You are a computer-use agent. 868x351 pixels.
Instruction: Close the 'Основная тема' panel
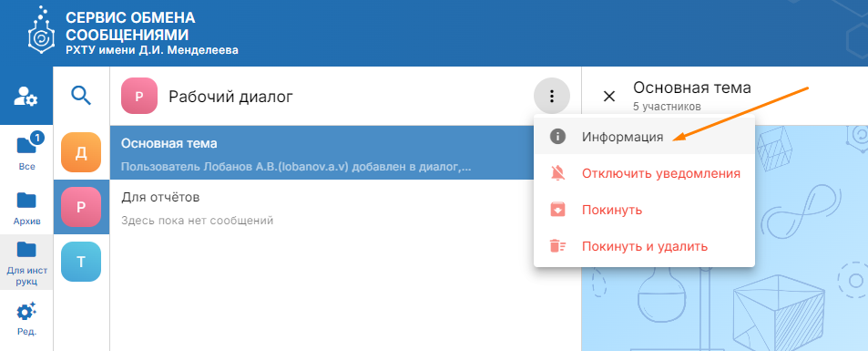click(x=609, y=96)
